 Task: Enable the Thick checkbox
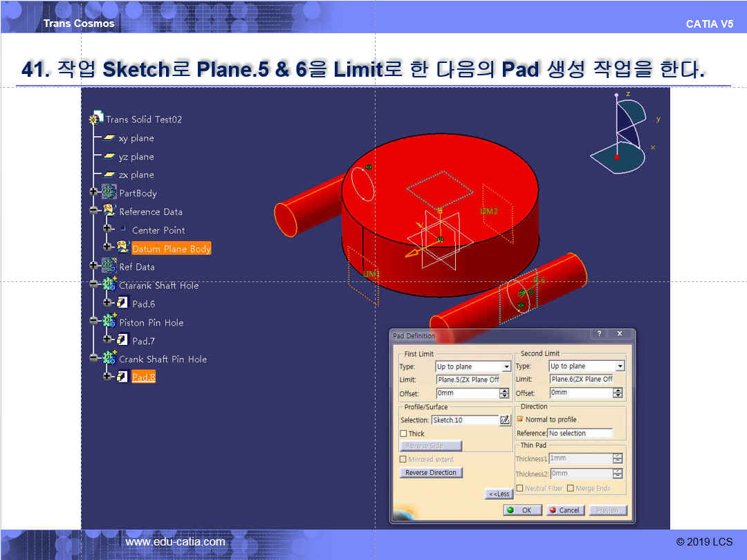404,433
